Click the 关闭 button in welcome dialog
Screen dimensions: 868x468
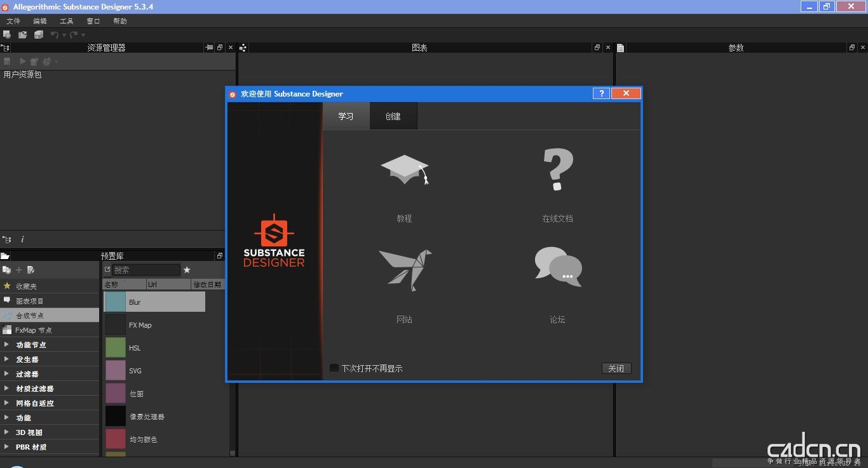coord(616,368)
